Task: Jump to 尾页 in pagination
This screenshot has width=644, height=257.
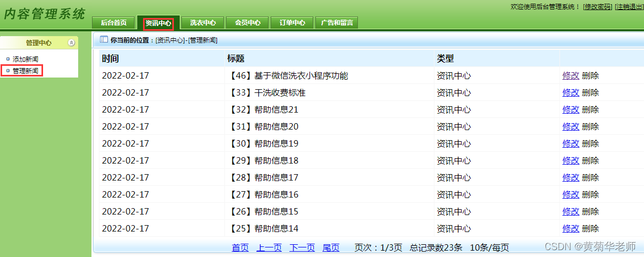Action: coord(331,247)
